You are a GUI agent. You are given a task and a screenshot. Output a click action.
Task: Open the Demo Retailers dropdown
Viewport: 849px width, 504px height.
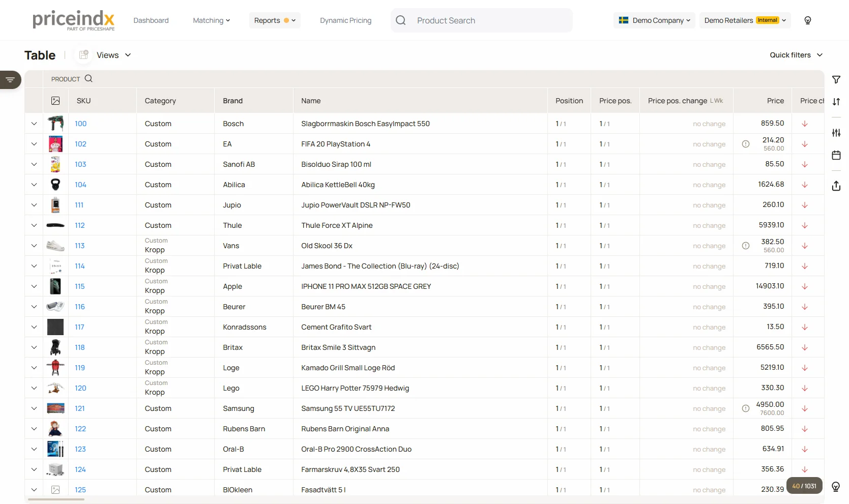[745, 20]
